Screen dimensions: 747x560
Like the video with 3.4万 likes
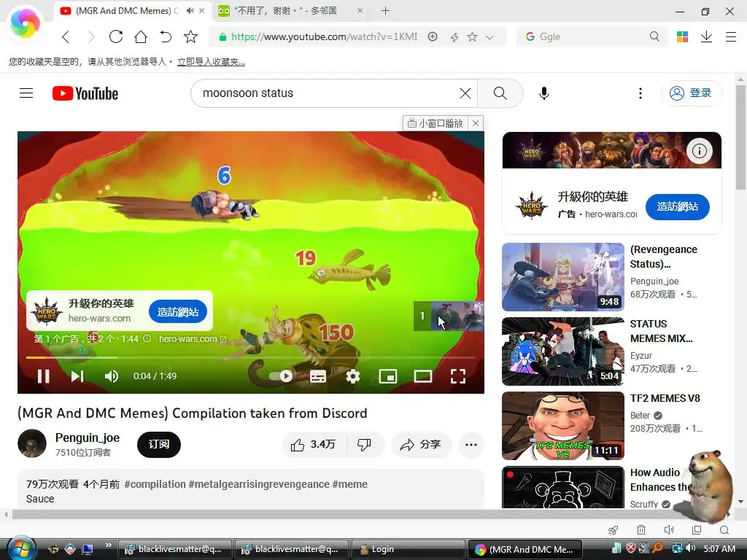[314, 445]
